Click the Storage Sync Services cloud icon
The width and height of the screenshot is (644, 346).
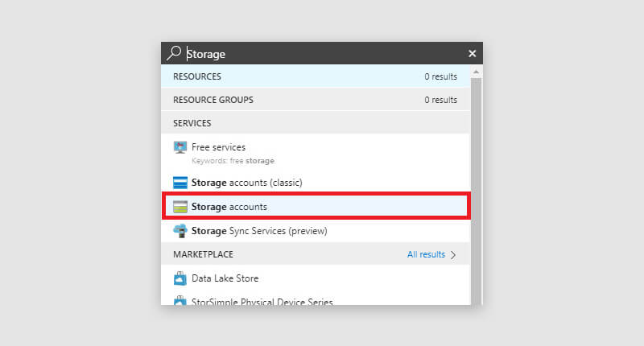[x=180, y=231]
